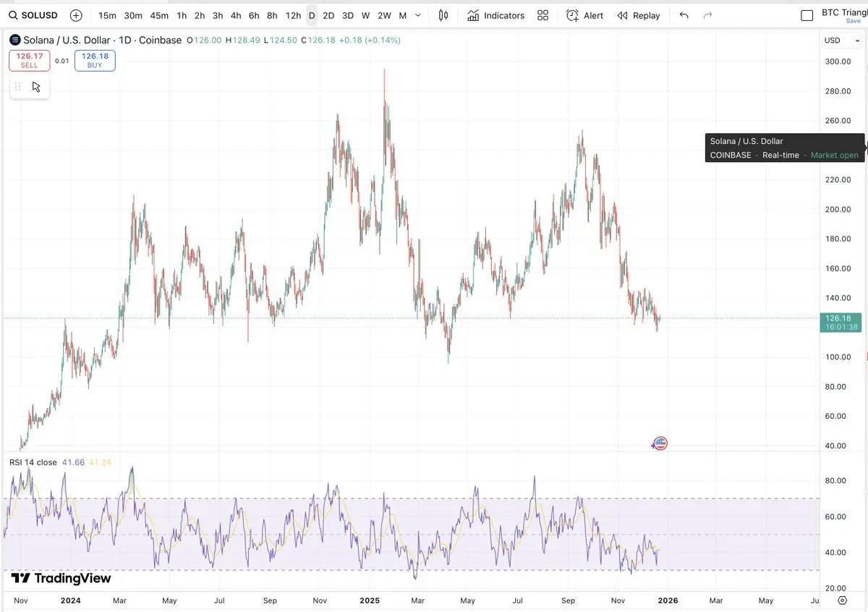The width and height of the screenshot is (868, 612).
Task: Open the Indicators dialog
Action: point(496,15)
